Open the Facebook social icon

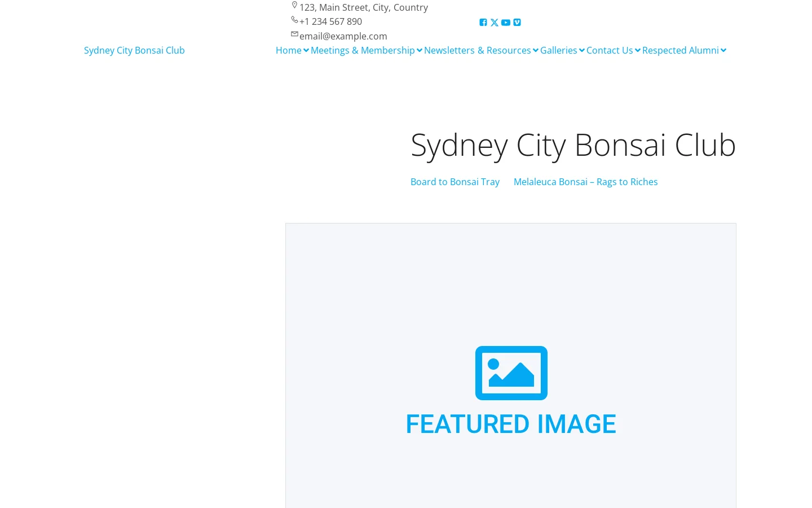point(483,23)
